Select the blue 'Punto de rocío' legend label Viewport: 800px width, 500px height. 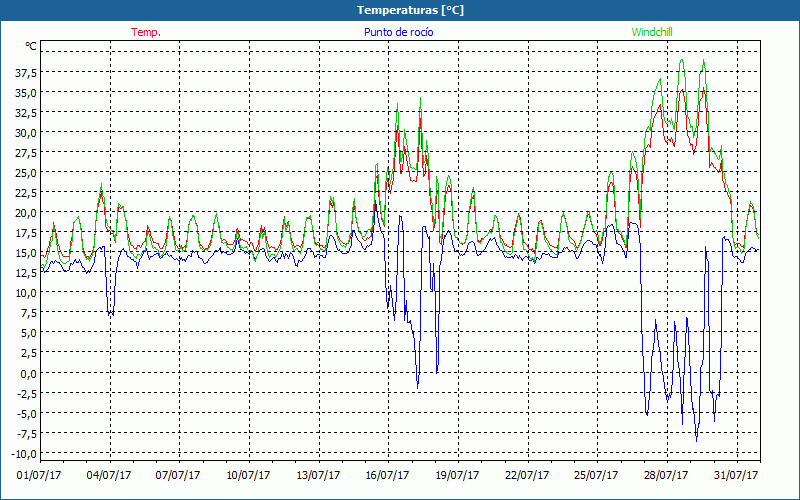pos(398,32)
